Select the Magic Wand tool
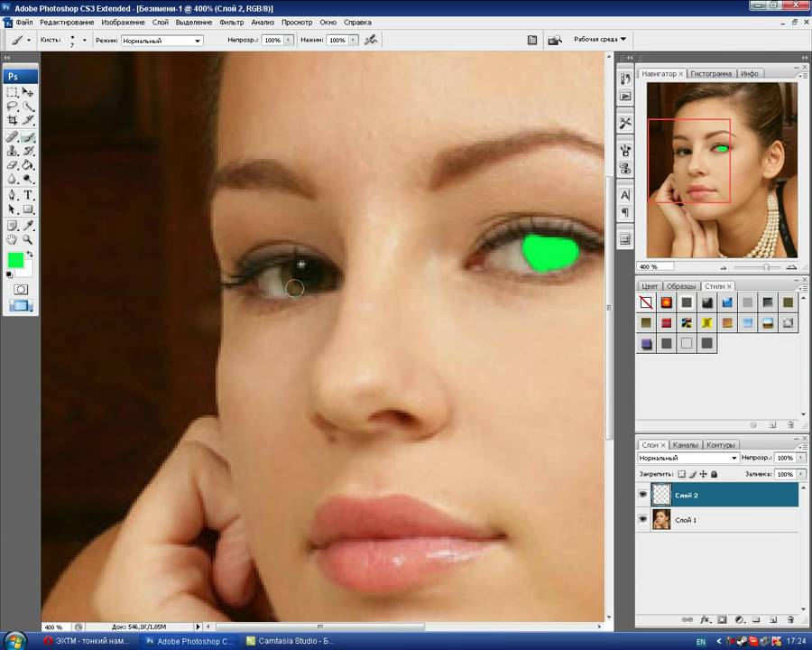Viewport: 812px width, 650px height. (28, 107)
